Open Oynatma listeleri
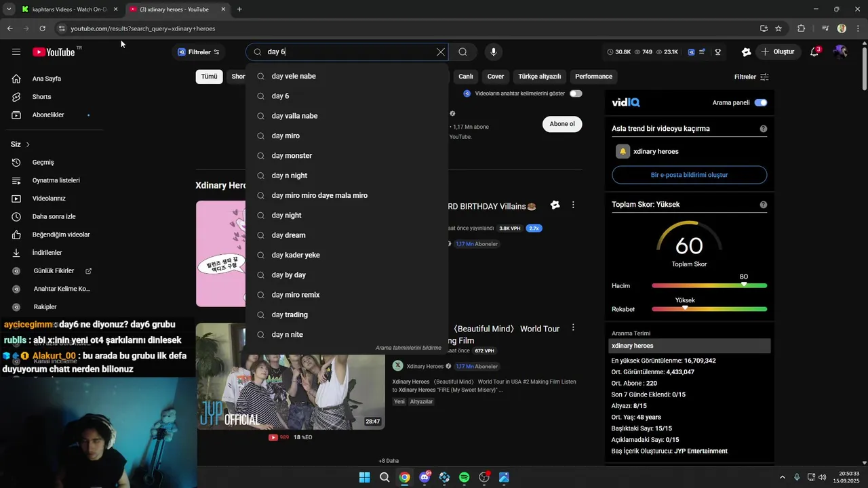 pyautogui.click(x=56, y=180)
